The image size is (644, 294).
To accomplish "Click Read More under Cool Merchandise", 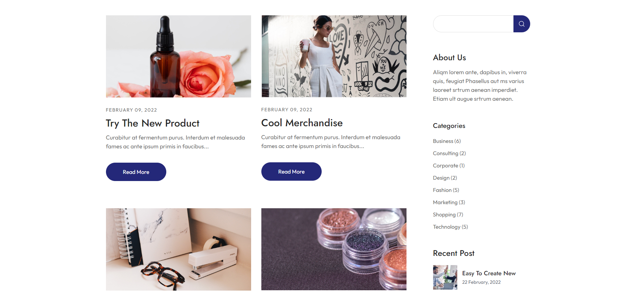I will click(291, 171).
